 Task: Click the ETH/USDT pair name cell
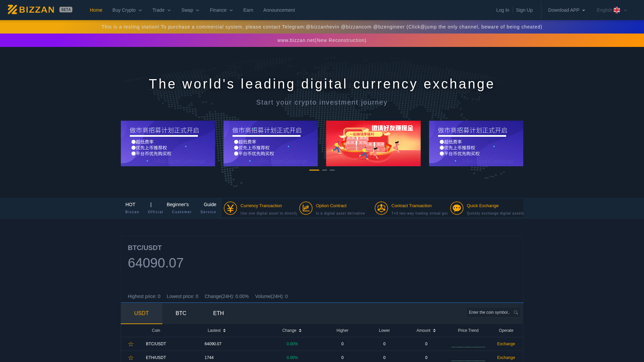156,358
